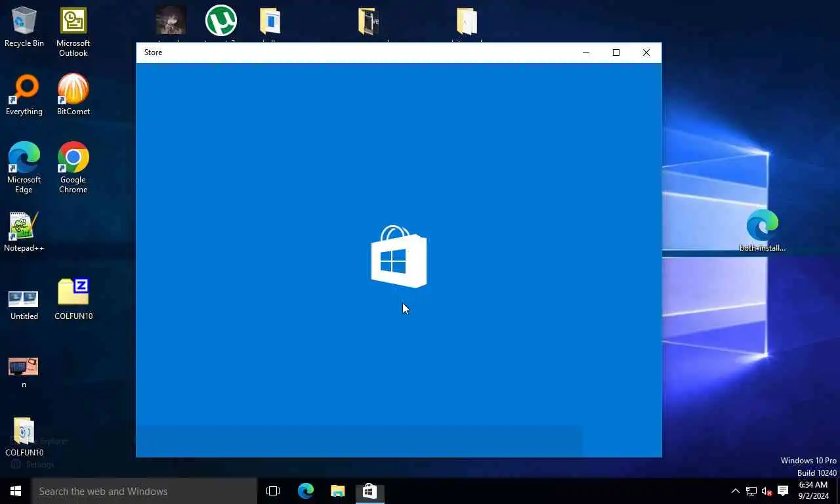The width and height of the screenshot is (840, 504).
Task: Open the clock and date flyout
Action: point(813,491)
